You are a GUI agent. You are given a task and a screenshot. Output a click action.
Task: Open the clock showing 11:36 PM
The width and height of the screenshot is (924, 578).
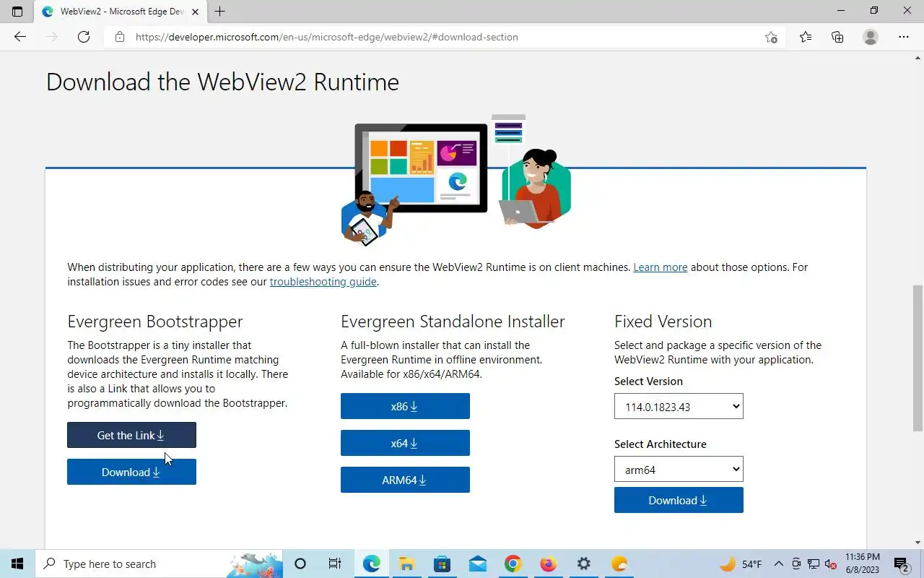coord(862,564)
